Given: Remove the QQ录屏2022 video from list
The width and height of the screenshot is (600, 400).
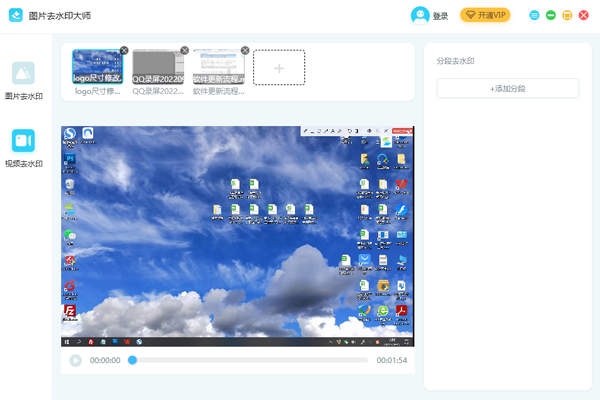Looking at the screenshot, I should click(x=185, y=50).
